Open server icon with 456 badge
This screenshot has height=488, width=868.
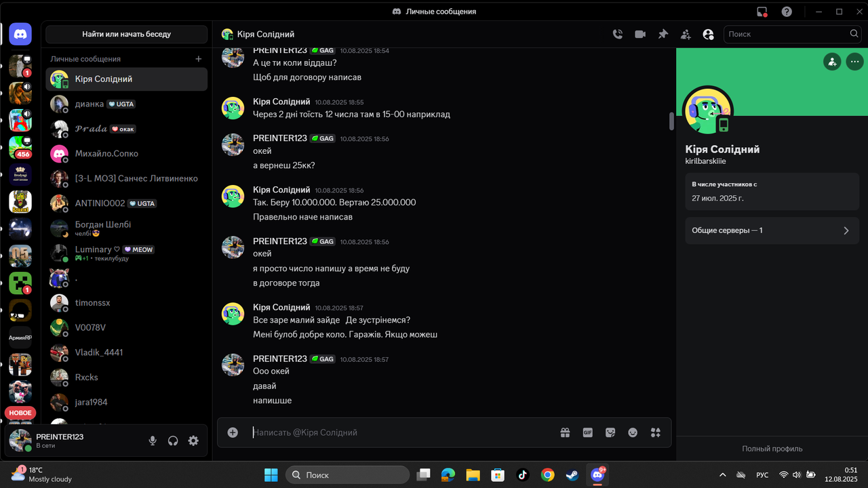point(20,147)
